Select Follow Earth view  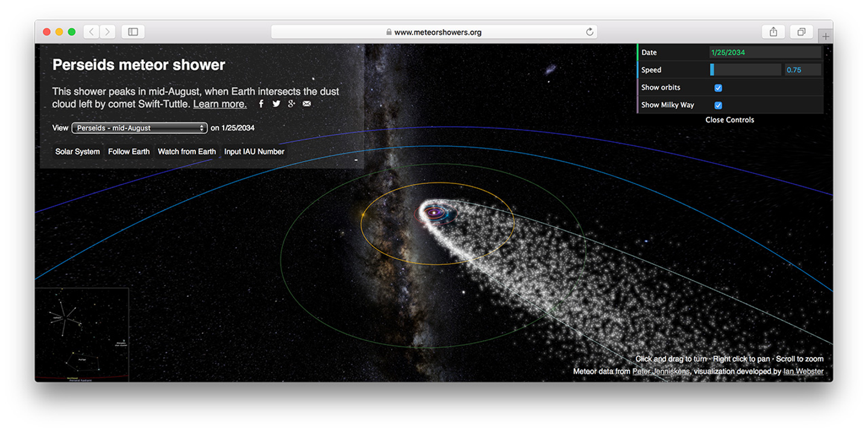click(x=129, y=151)
